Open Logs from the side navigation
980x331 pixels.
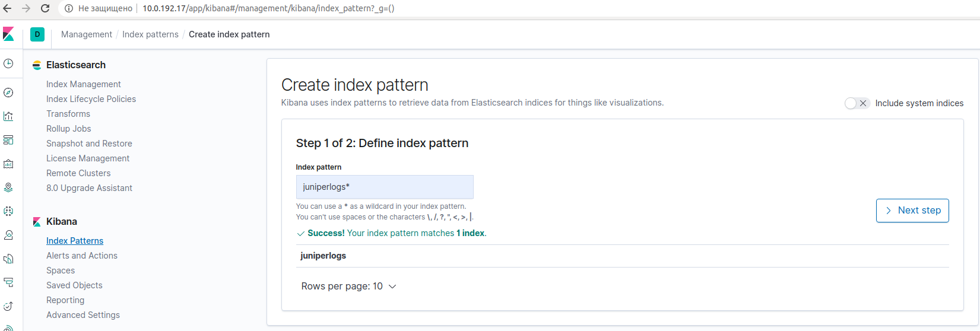coord(8,259)
